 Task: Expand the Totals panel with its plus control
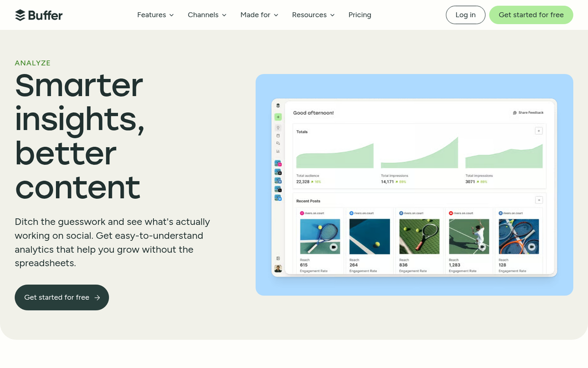pos(539,131)
